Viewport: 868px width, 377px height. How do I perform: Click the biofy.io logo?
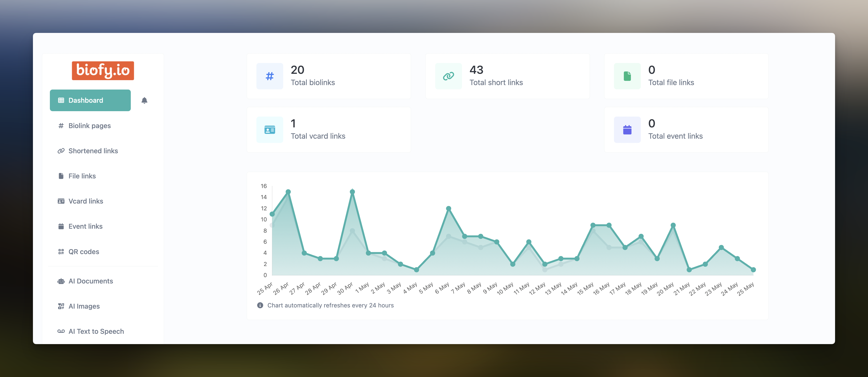(x=103, y=71)
